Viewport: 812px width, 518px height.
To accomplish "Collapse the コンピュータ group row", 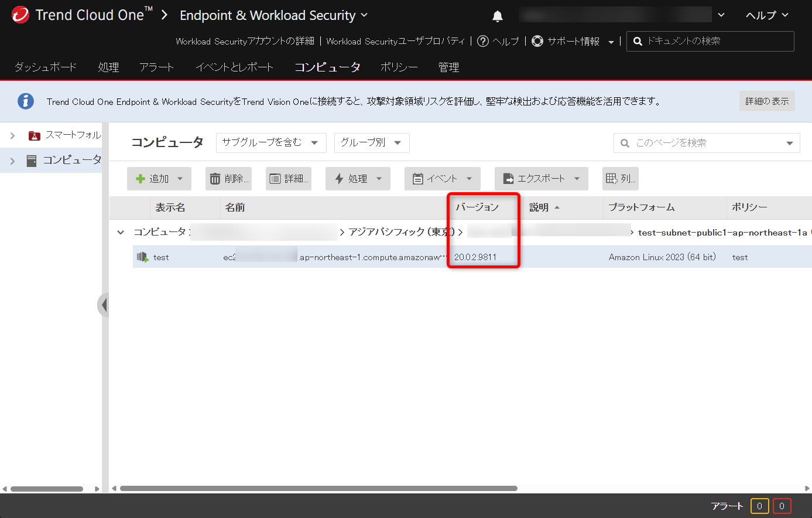I will pos(121,232).
